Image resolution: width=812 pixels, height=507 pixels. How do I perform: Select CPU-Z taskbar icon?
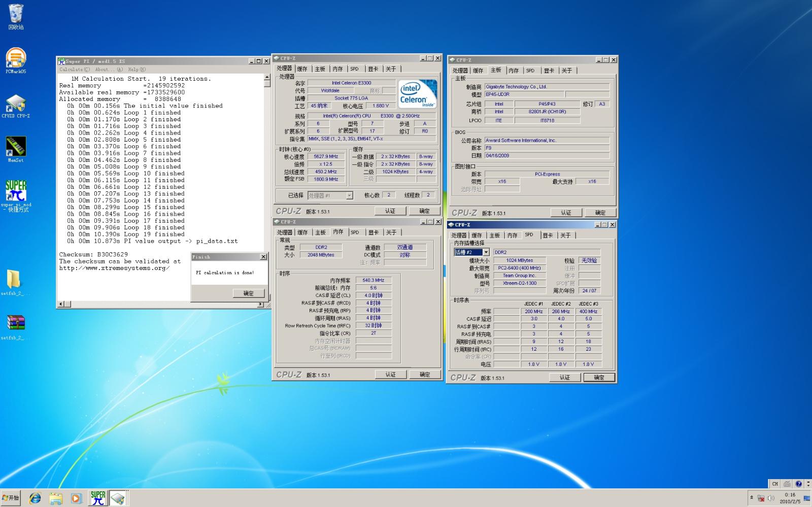point(118,498)
